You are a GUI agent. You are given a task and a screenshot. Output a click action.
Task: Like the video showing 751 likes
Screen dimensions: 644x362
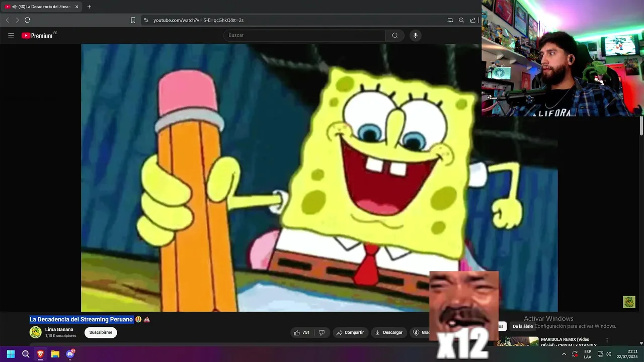[x=302, y=332]
